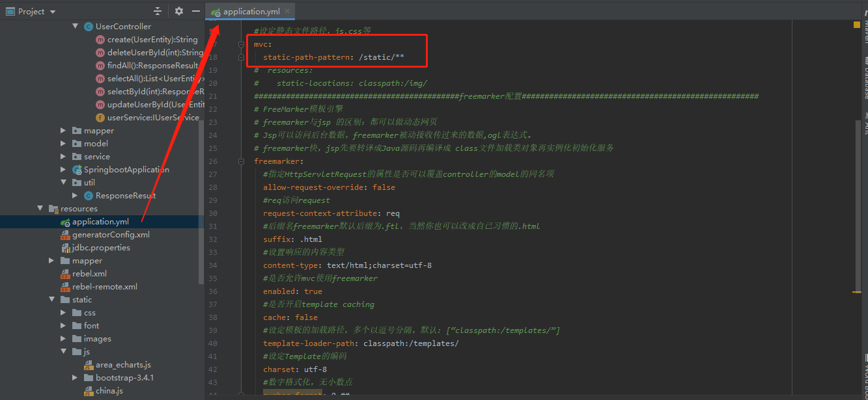Click the yellow inspection marker above editor scrollbar
The width and height of the screenshot is (868, 400).
856,25
